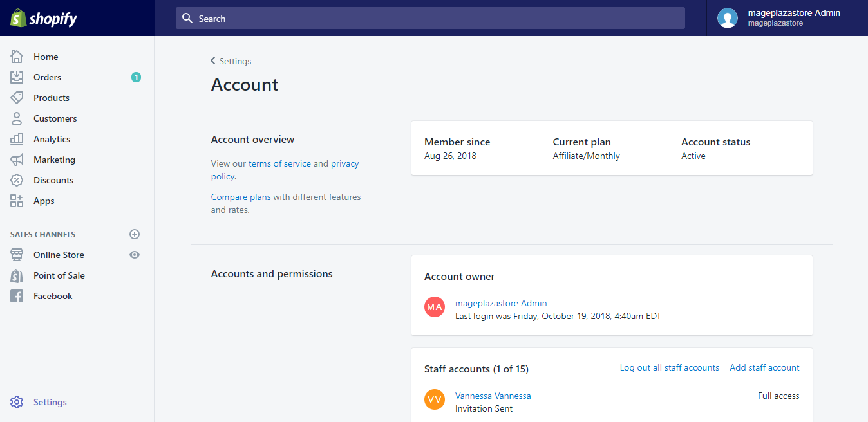Click Log out all staff accounts
The image size is (868, 422).
(x=670, y=367)
